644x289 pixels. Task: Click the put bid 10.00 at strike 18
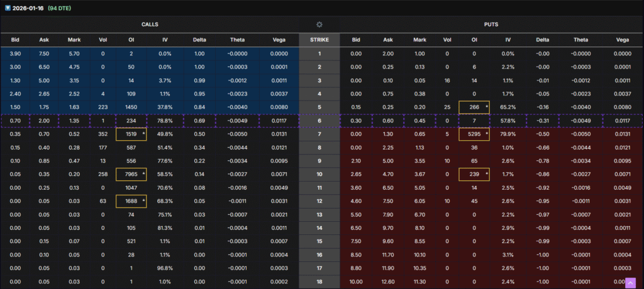[x=357, y=281]
